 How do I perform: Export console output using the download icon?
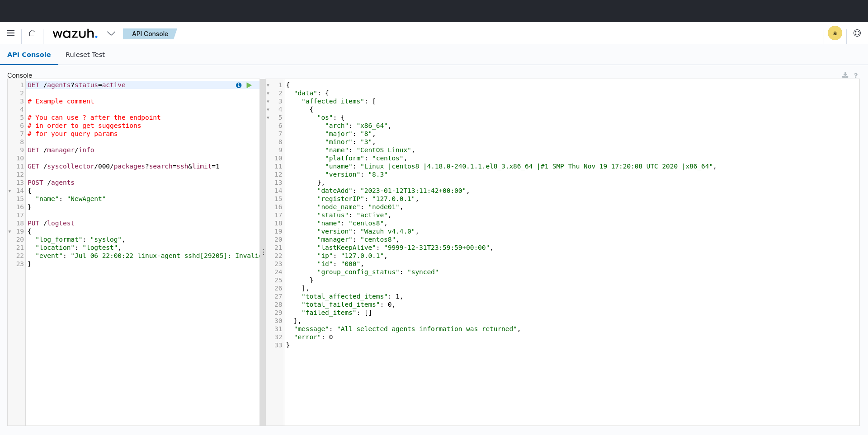pos(845,75)
